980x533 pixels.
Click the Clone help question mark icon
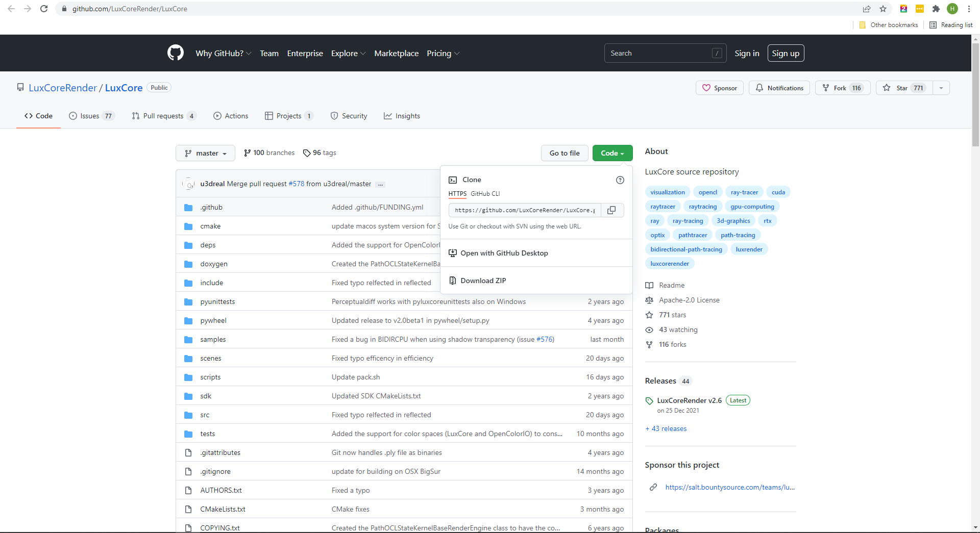[620, 180]
